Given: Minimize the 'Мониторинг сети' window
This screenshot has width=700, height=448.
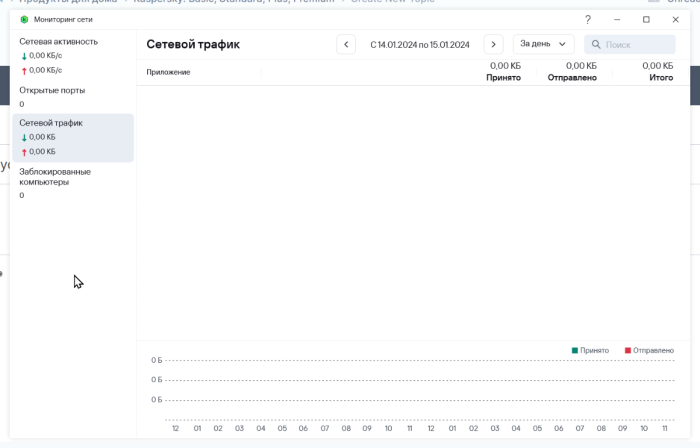Looking at the screenshot, I should (617, 20).
